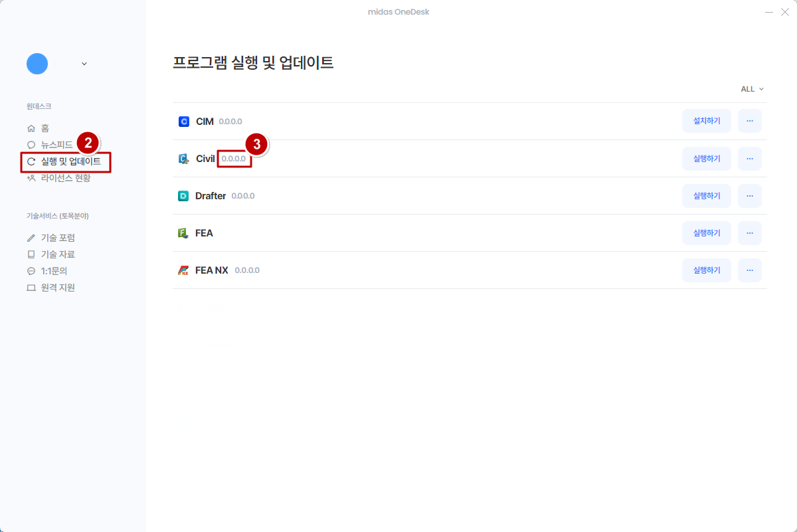Click the home icon next to 홈

[31, 128]
